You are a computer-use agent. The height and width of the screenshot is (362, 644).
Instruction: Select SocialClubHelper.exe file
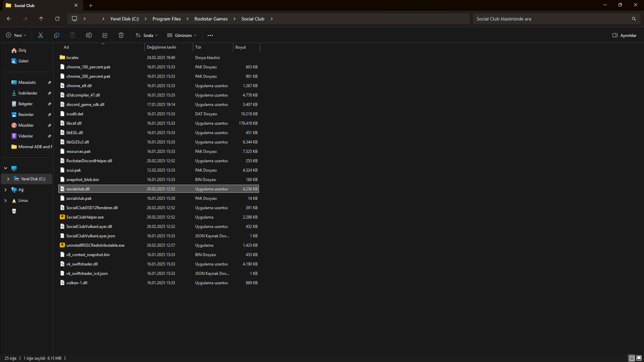[85, 217]
